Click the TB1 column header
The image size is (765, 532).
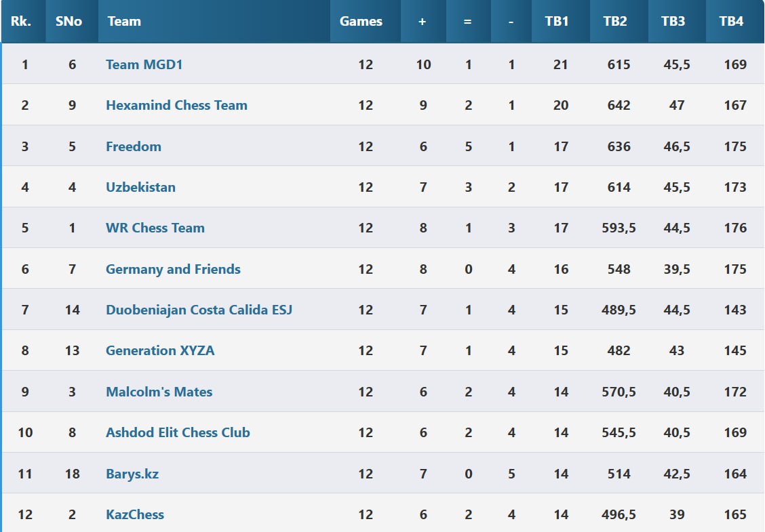pyautogui.click(x=557, y=22)
